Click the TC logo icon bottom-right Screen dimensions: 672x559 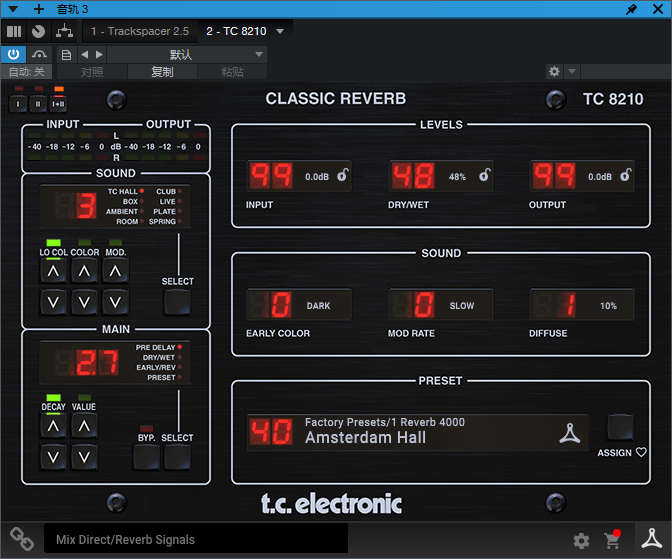[651, 538]
